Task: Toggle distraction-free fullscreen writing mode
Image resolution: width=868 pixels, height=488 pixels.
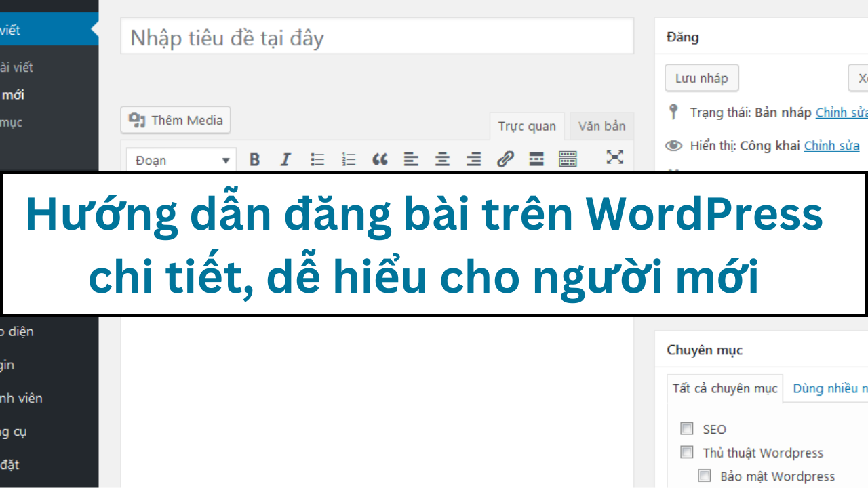Action: click(x=614, y=157)
